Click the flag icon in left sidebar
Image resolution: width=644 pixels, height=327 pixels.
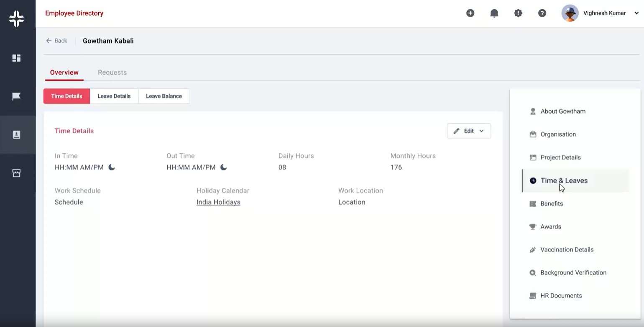[x=17, y=96]
